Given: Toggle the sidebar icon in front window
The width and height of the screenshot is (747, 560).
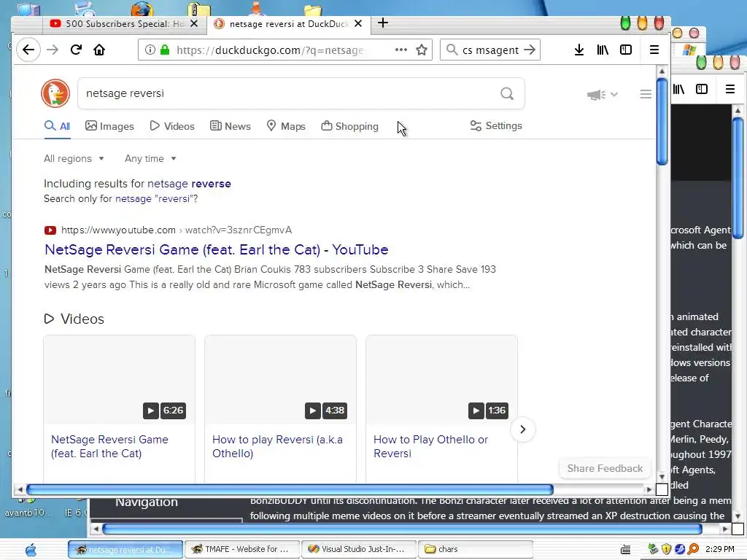Looking at the screenshot, I should click(625, 50).
